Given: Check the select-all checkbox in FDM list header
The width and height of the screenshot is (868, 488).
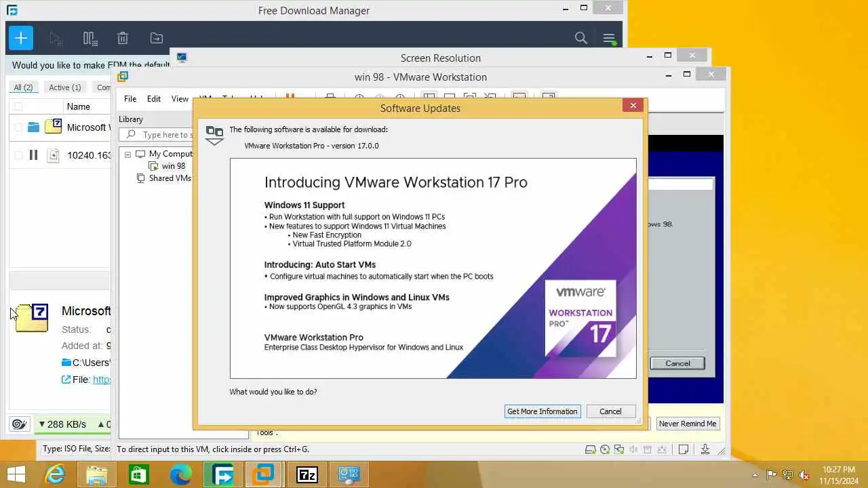Looking at the screenshot, I should (18, 106).
